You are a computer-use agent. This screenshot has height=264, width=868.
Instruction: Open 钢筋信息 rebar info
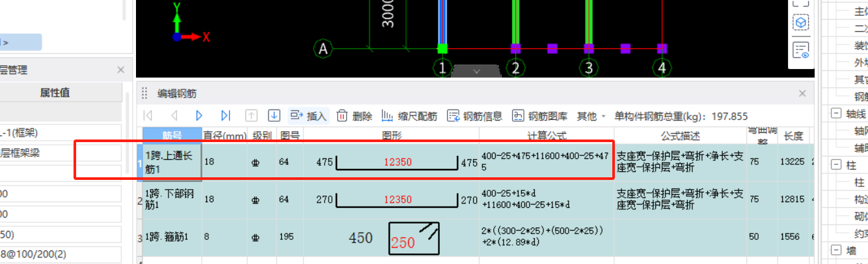click(475, 116)
